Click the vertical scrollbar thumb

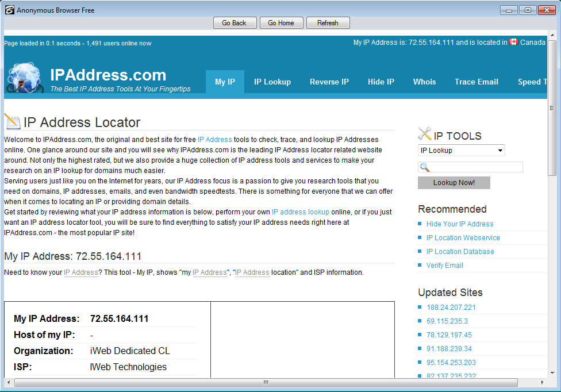coord(552,107)
